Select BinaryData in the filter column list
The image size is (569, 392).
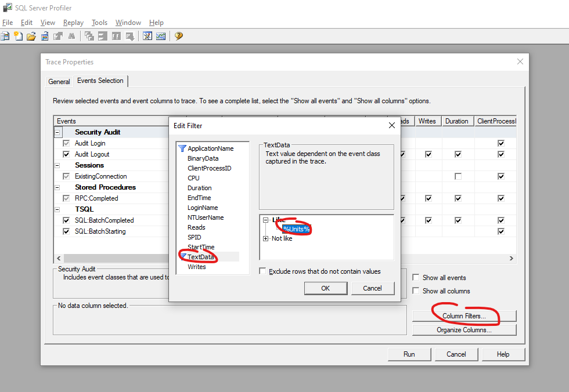click(203, 158)
